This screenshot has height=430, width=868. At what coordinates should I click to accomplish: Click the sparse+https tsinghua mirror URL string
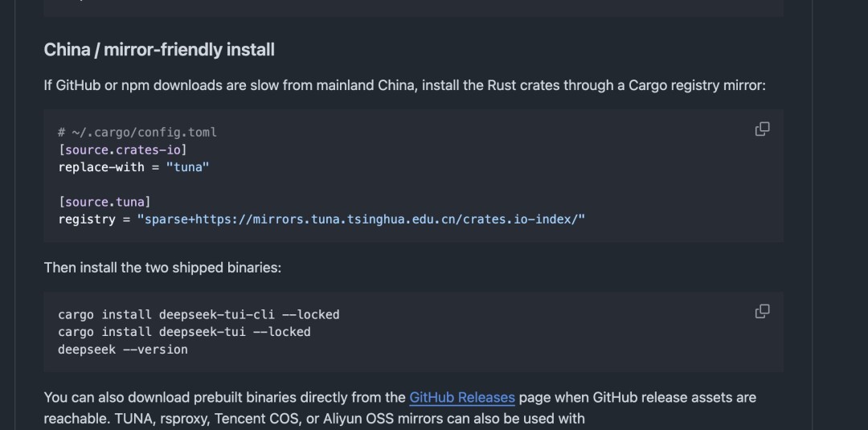(x=361, y=219)
